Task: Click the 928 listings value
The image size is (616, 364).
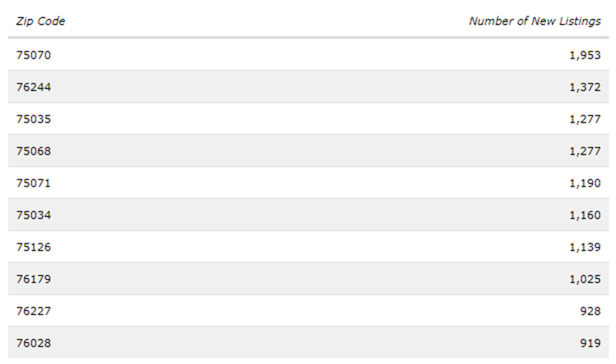Action: click(x=590, y=311)
